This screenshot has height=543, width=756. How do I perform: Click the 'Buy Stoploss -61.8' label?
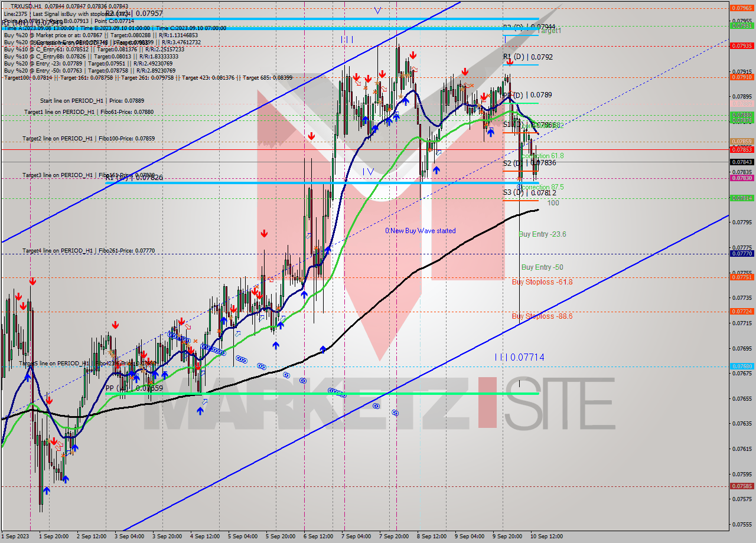pos(542,282)
